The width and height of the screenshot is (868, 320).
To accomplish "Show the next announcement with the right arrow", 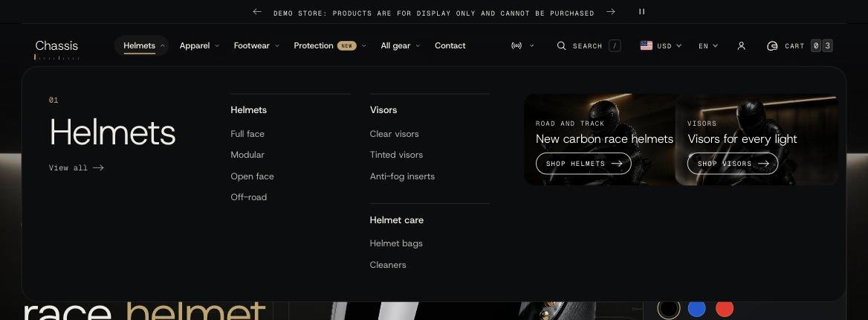I will tap(611, 12).
